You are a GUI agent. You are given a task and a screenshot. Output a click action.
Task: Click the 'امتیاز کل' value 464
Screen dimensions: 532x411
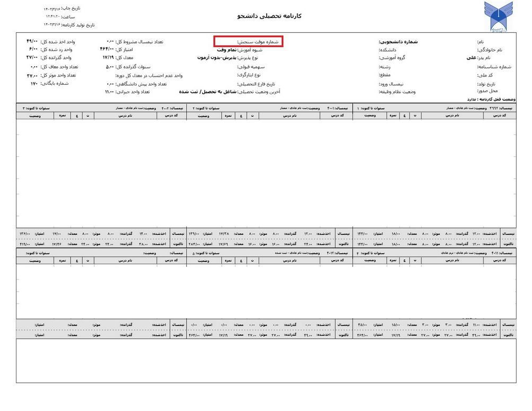(x=108, y=49)
